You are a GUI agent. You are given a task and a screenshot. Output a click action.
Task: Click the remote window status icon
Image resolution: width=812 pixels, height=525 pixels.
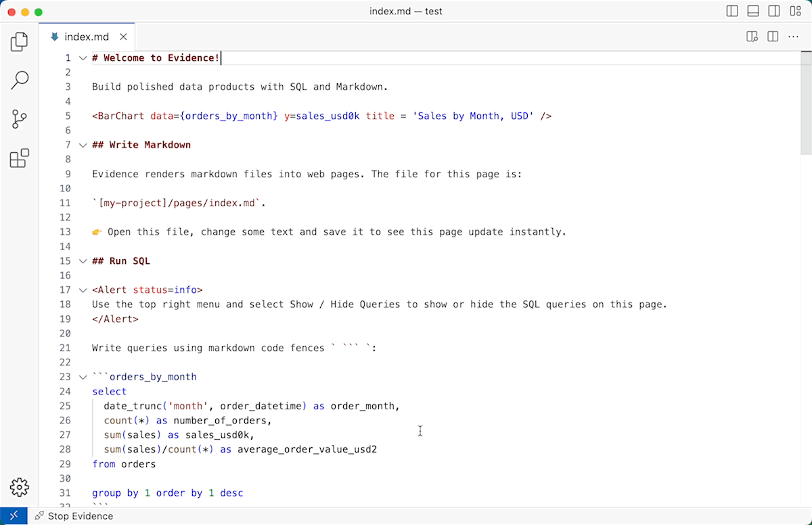[14, 516]
